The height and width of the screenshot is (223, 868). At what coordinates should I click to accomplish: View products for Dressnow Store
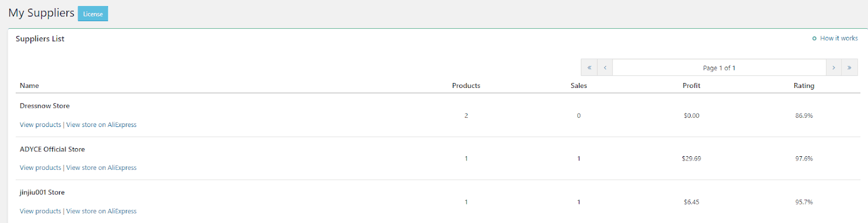coord(41,125)
